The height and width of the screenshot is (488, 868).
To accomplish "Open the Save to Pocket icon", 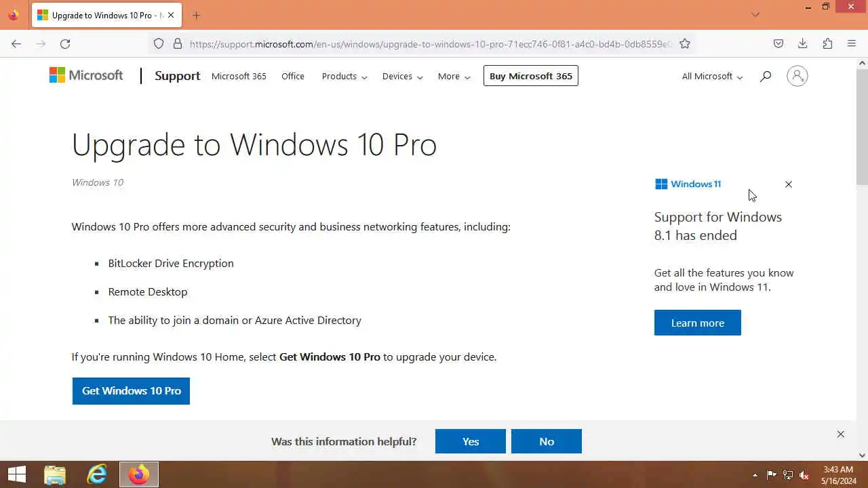I will tap(778, 43).
